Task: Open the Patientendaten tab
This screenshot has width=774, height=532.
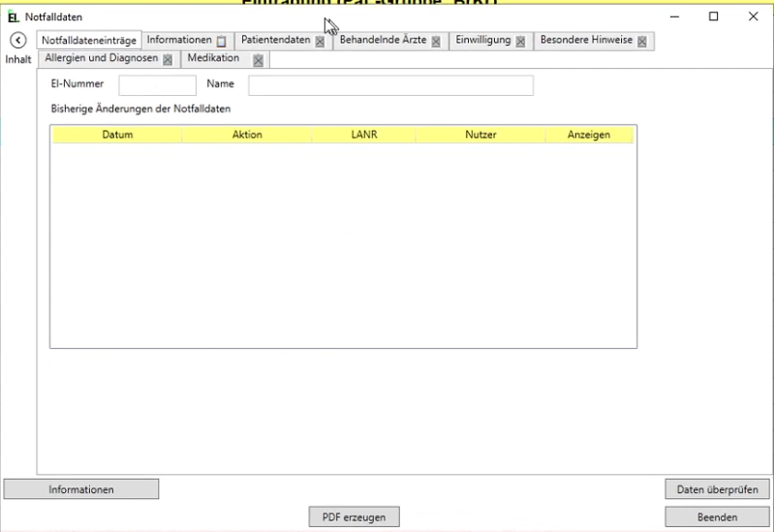Action: (275, 41)
